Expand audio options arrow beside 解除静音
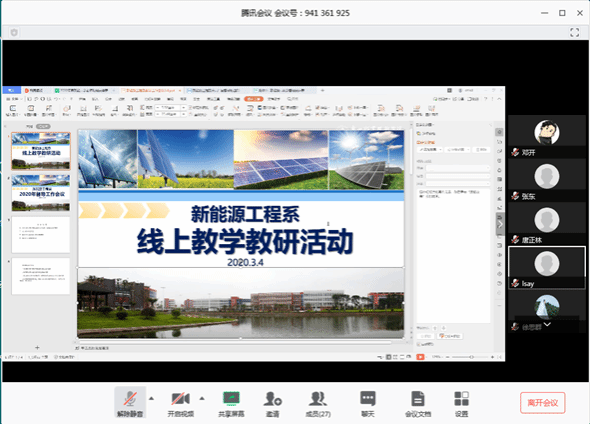The width and height of the screenshot is (590, 424). [152, 398]
